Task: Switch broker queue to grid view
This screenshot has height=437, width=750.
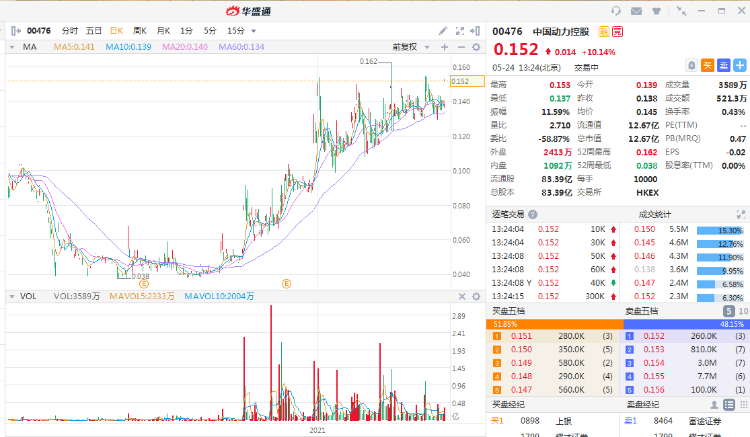Action: click(x=744, y=405)
